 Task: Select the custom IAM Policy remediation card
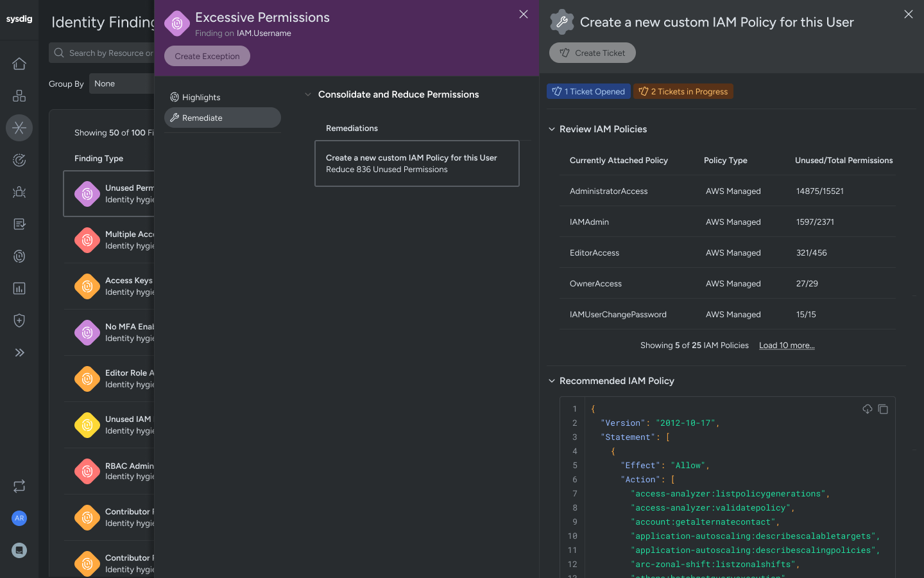416,163
